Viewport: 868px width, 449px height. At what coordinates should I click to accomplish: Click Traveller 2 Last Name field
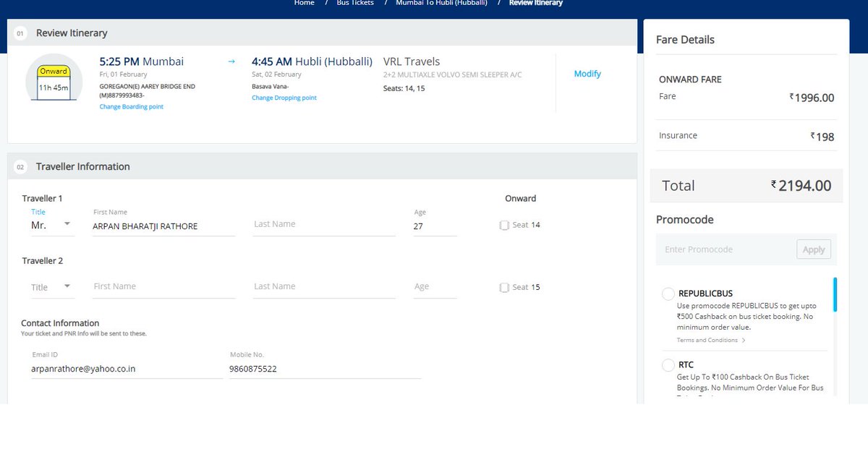(x=324, y=287)
